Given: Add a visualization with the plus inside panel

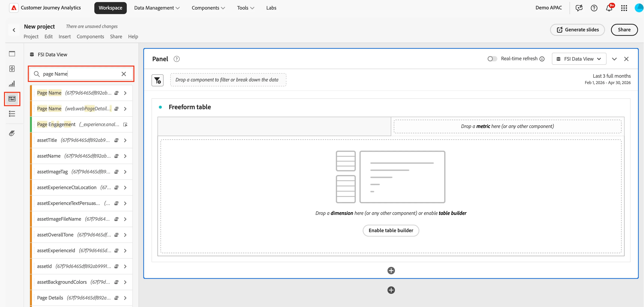Looking at the screenshot, I should point(391,270).
